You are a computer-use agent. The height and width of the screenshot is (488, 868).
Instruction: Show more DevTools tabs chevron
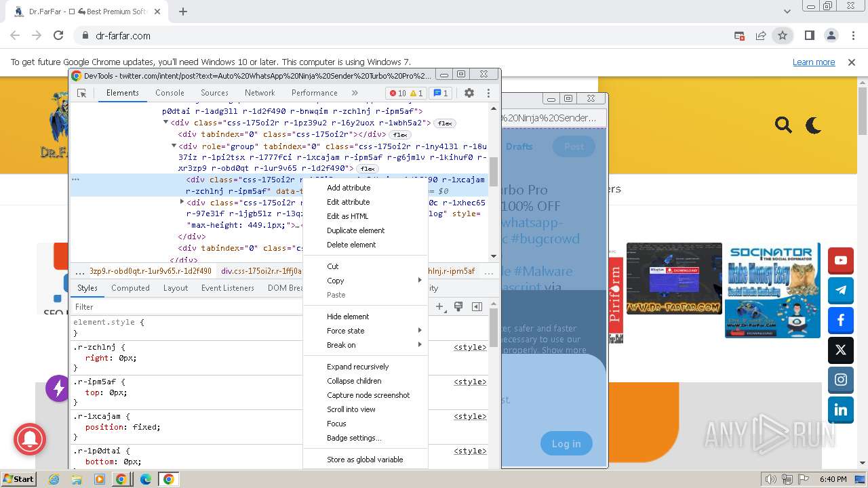click(x=355, y=93)
